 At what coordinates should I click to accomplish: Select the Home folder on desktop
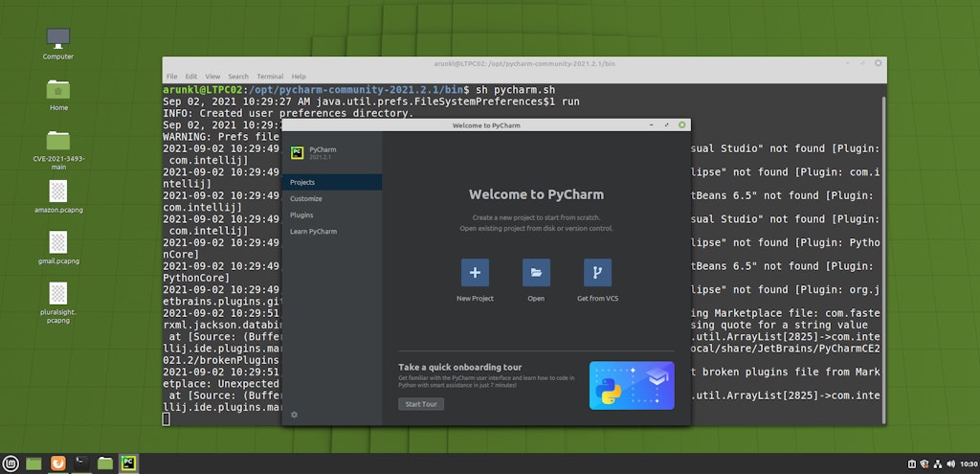(58, 89)
